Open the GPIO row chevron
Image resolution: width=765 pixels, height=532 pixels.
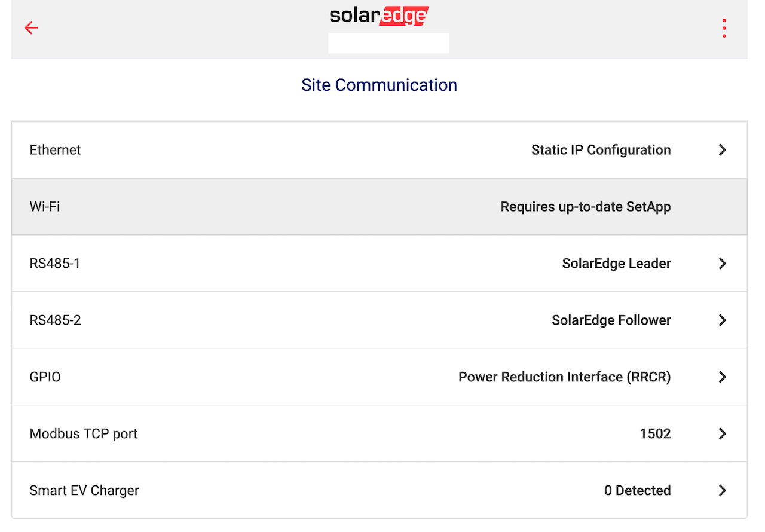[x=722, y=377]
